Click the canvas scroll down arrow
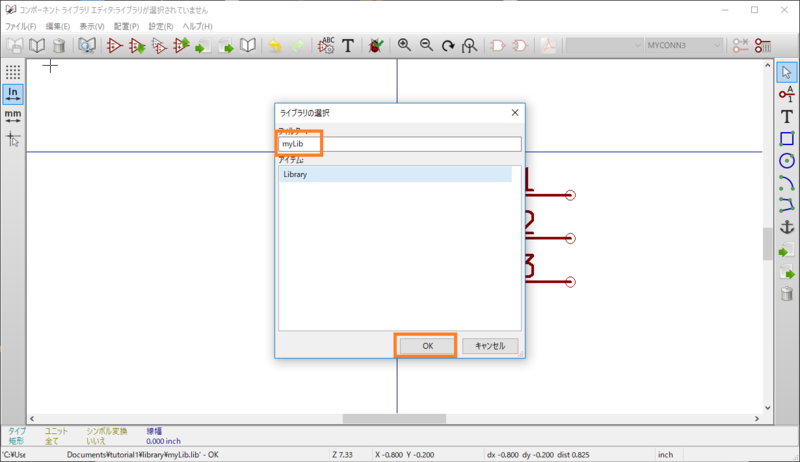This screenshot has height=462, width=800. 767,407
